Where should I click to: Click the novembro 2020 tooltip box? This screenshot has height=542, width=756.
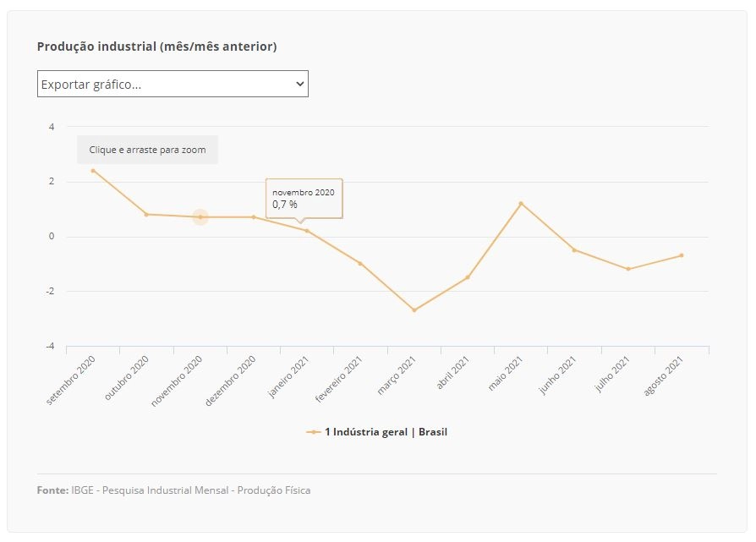(304, 199)
